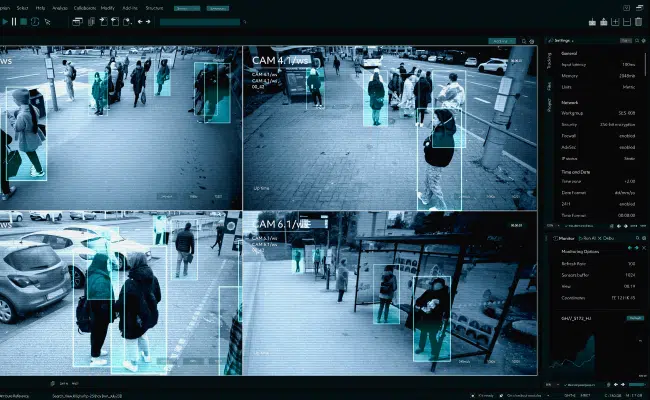This screenshot has height=400, width=650.
Task: Click the Settings panel scrollbar
Action: click(x=645, y=63)
